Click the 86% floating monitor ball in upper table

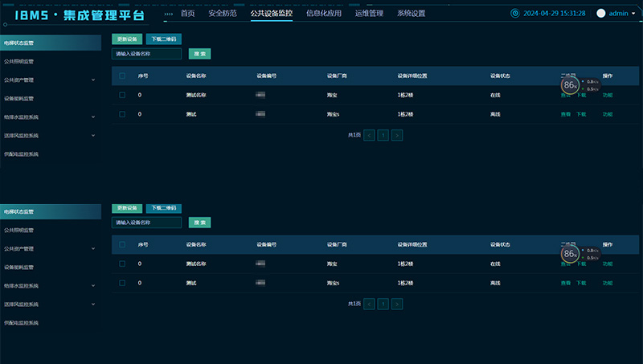570,84
